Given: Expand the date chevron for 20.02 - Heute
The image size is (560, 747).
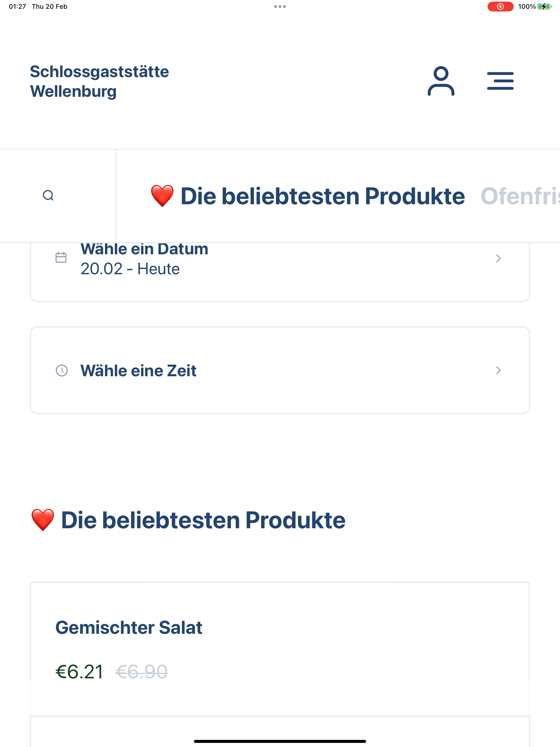Looking at the screenshot, I should point(498,258).
